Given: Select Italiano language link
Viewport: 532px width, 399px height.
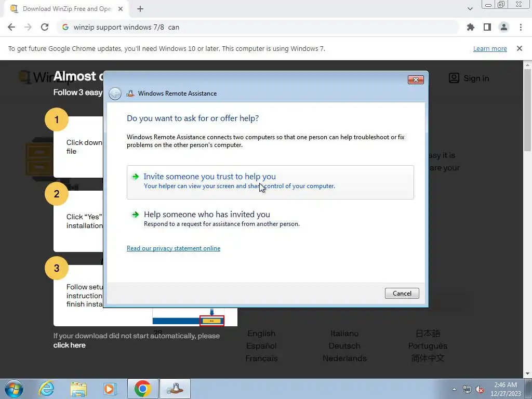Looking at the screenshot, I should pos(344,334).
